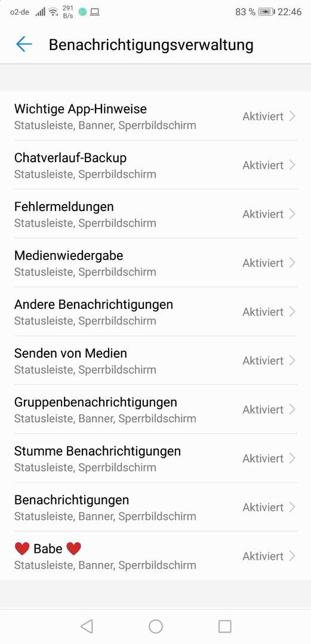Tap the round globe status icon
Image resolution: width=311 pixels, height=644 pixels.
[x=83, y=12]
